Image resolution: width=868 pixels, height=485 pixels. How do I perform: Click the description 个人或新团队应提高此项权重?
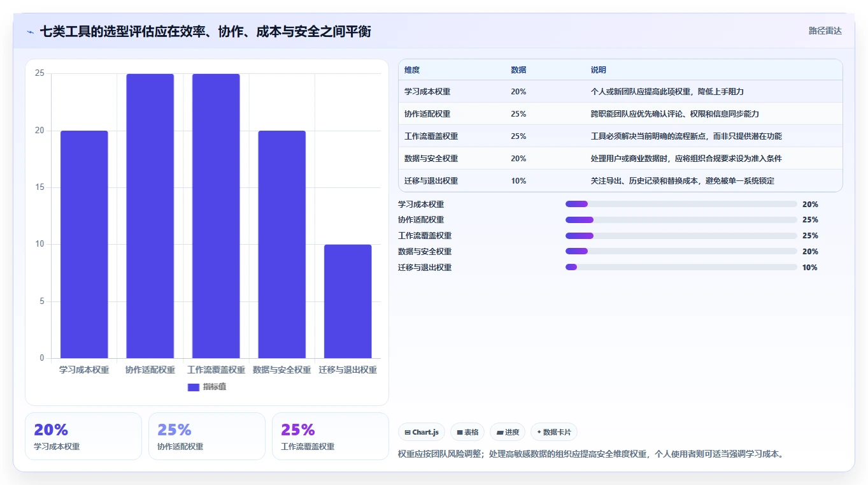click(667, 92)
